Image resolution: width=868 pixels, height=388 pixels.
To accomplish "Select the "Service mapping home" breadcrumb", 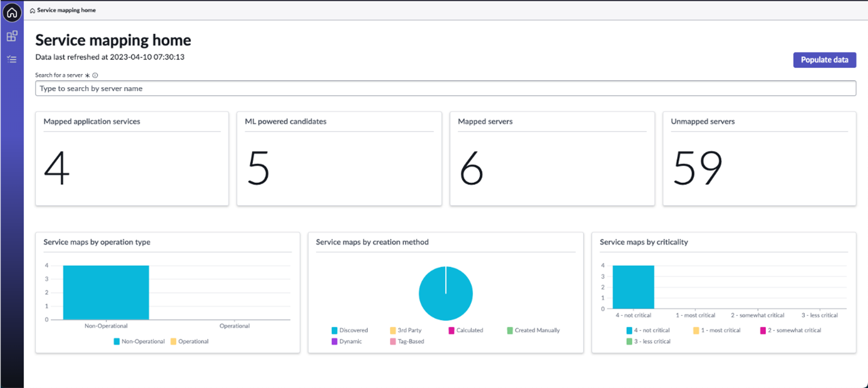I will click(66, 10).
